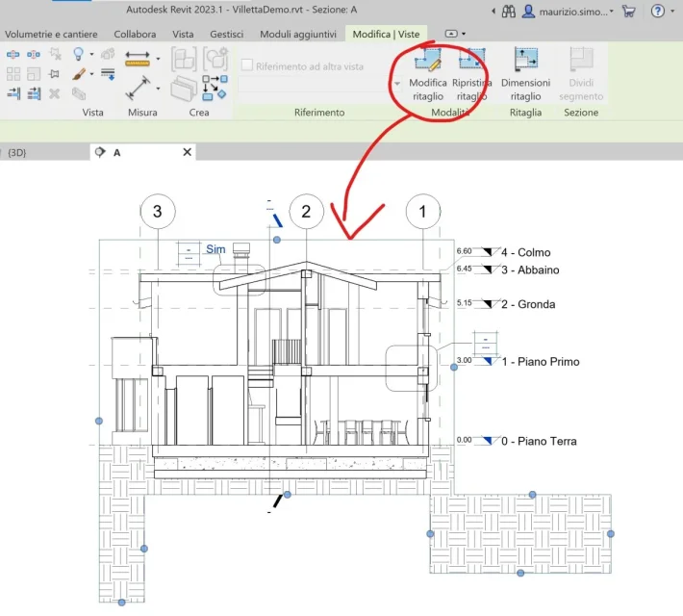The height and width of the screenshot is (616, 683).
Task: Click the 5.15 elevation value
Action: [x=464, y=302]
